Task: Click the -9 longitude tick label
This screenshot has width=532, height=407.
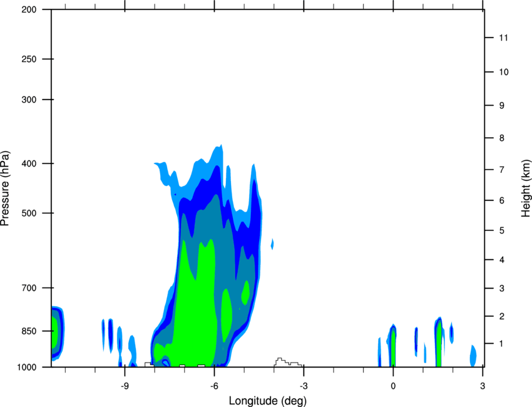Action: (x=125, y=386)
